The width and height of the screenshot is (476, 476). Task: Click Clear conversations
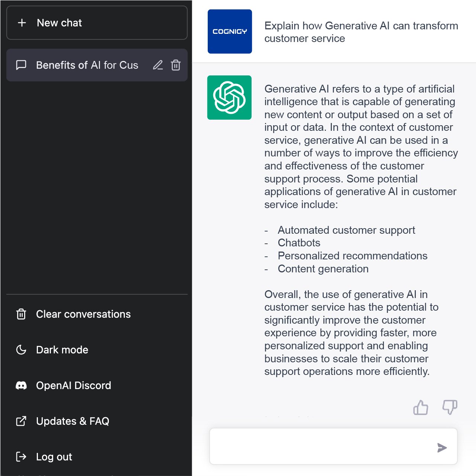click(83, 314)
